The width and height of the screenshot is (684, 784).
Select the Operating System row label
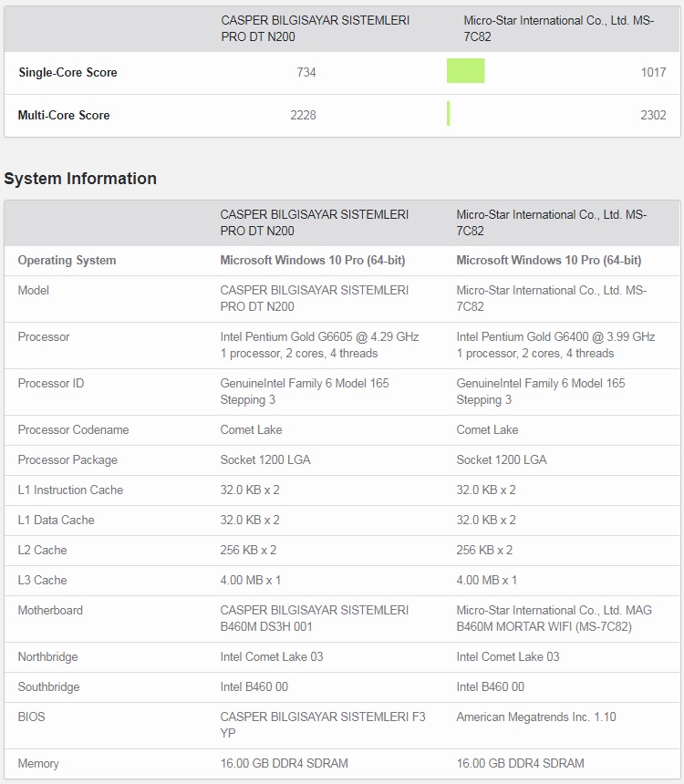[x=67, y=261]
